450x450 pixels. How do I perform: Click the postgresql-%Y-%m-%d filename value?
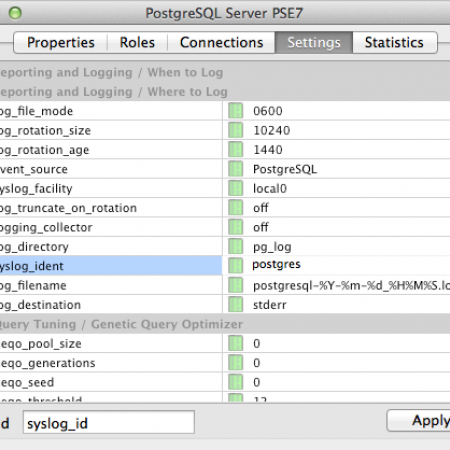pyautogui.click(x=351, y=286)
